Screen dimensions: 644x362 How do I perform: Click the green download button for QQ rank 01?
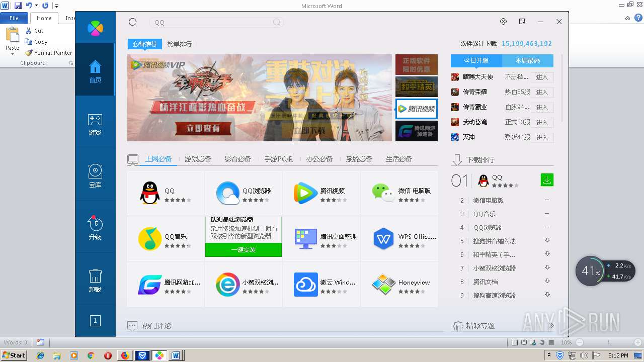547,179
